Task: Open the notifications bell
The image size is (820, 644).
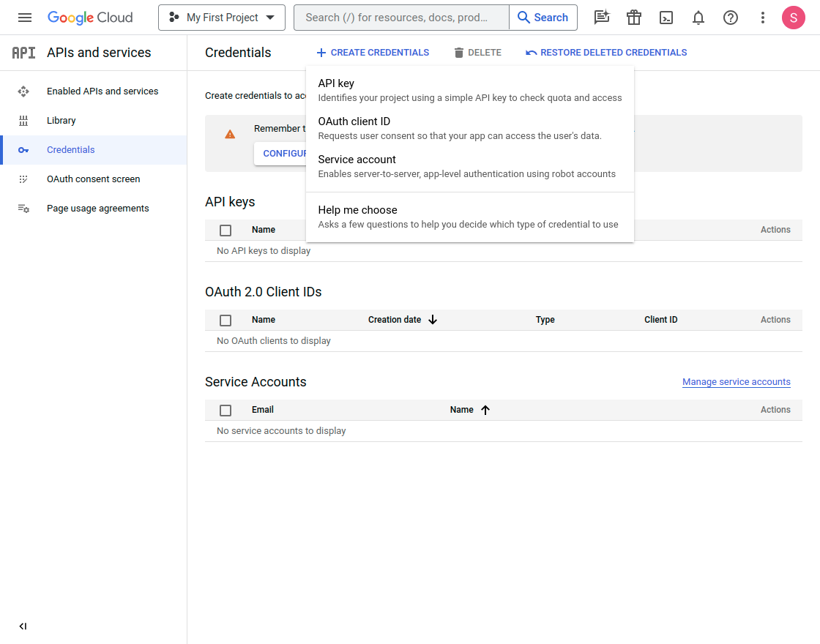Action: click(x=698, y=18)
